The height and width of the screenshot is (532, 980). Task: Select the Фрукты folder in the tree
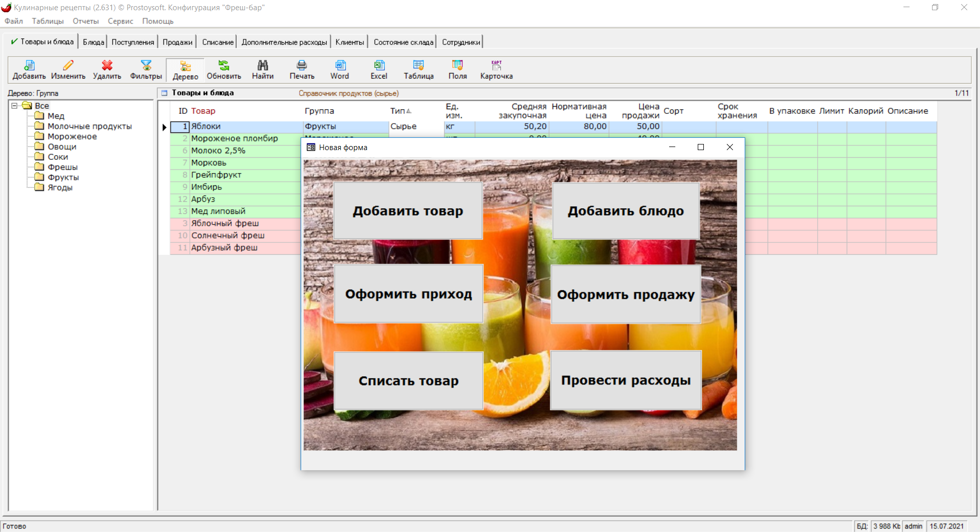point(63,177)
